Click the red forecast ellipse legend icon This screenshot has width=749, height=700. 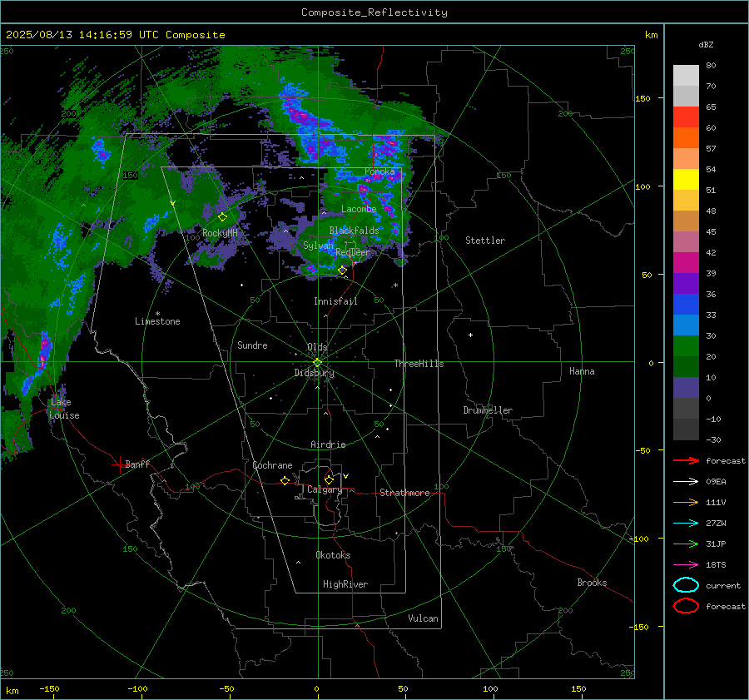pyautogui.click(x=686, y=606)
